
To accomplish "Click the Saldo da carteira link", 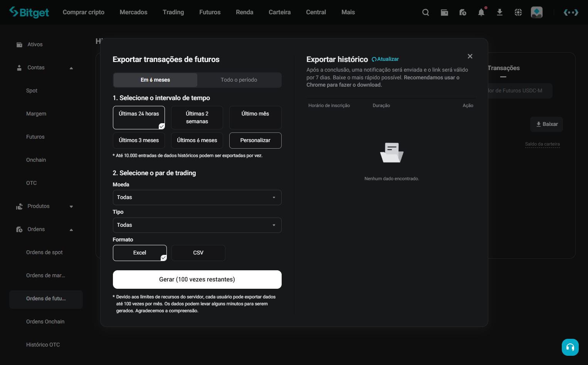I will [x=542, y=144].
